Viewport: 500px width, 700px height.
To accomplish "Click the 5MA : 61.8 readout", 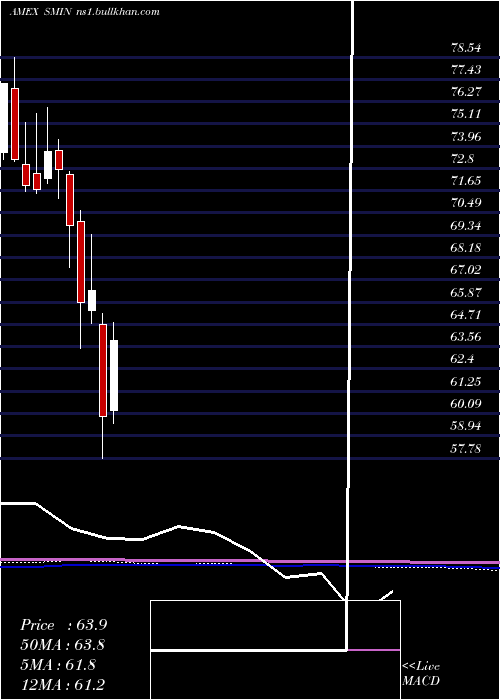I will (x=58, y=665).
